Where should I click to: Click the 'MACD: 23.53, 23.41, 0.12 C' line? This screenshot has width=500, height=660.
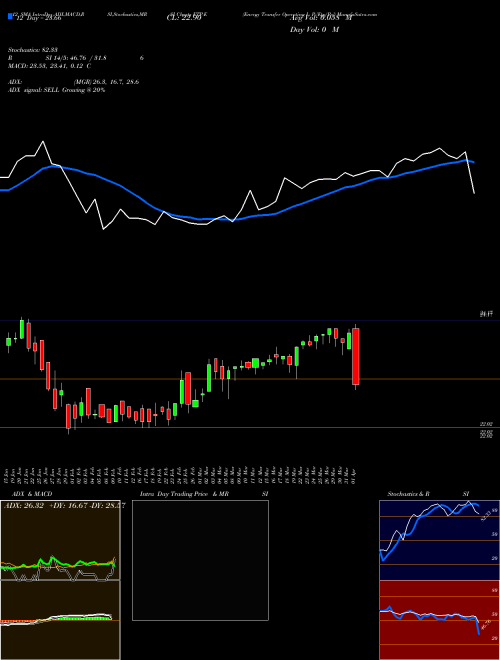point(50,66)
